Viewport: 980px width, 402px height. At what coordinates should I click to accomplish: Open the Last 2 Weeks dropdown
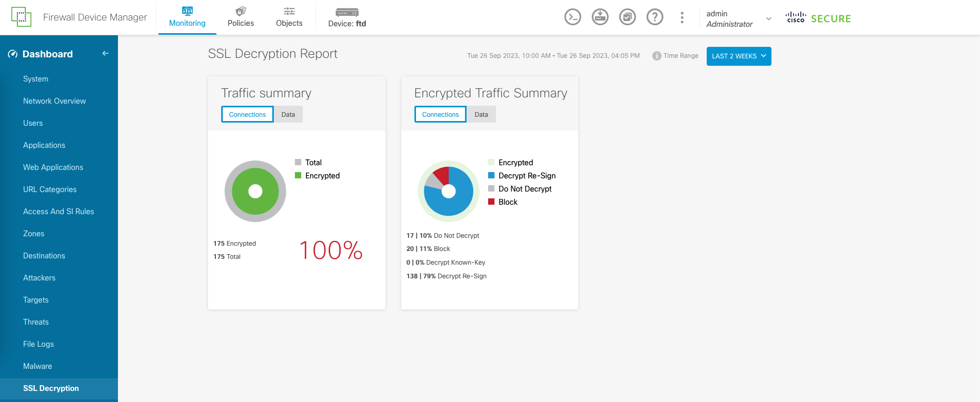click(738, 56)
